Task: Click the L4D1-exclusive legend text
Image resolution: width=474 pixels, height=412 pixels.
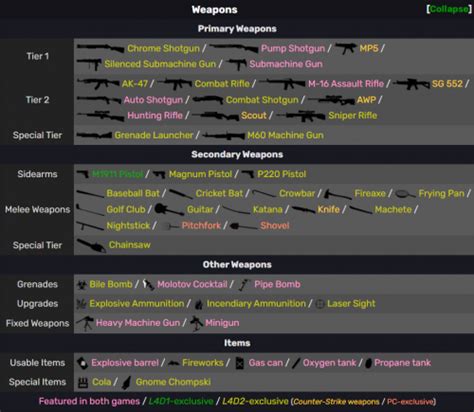Action: [x=181, y=401]
